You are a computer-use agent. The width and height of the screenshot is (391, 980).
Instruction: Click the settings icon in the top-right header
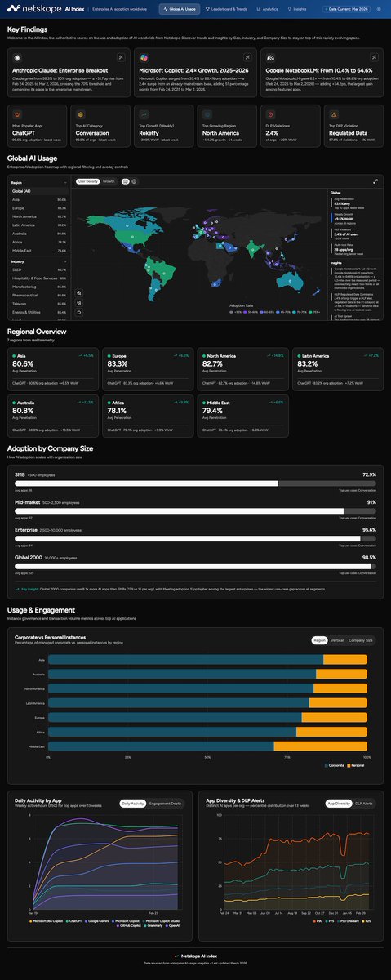point(377,9)
